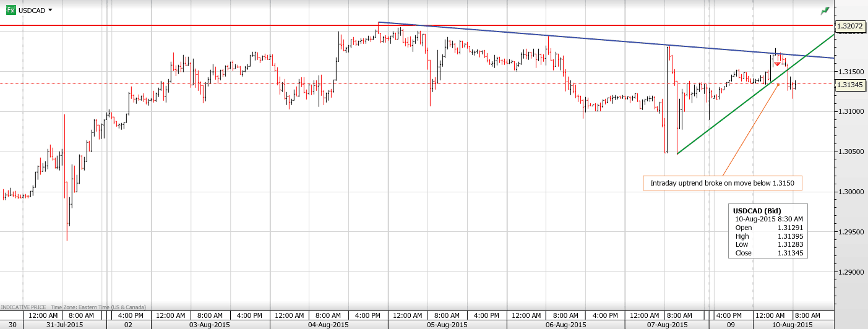Click the 1.29000 price axis label
The height and width of the screenshot is (329, 868).
pyautogui.click(x=851, y=272)
